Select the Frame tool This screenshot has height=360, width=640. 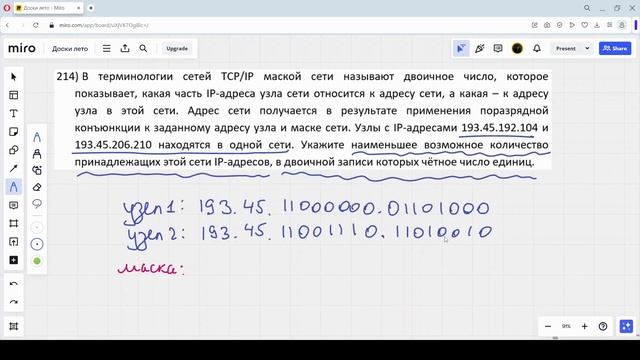(x=13, y=224)
